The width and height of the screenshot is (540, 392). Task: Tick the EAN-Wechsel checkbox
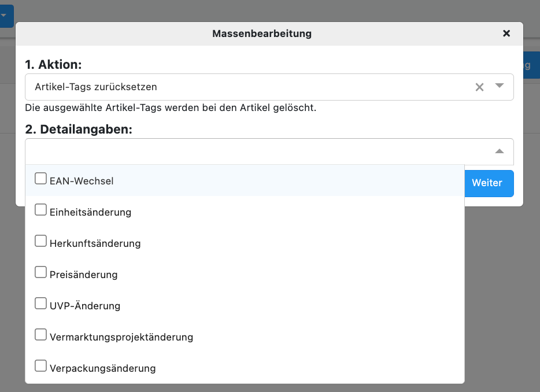(x=40, y=179)
